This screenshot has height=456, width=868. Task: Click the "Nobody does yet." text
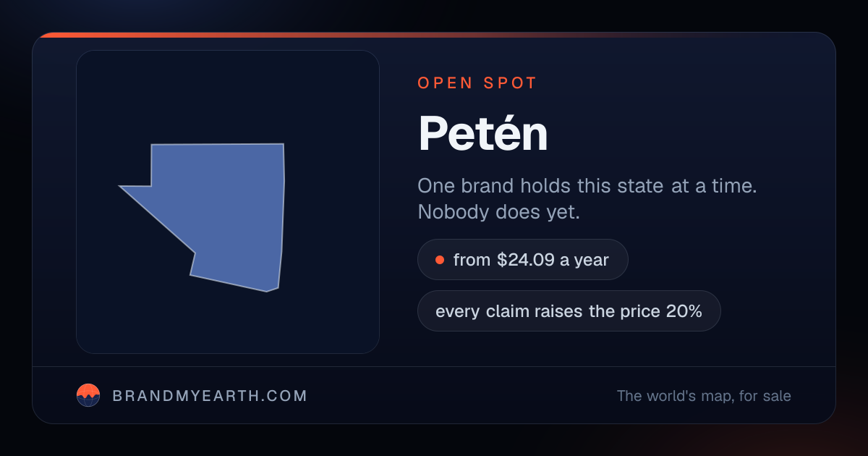(499, 212)
